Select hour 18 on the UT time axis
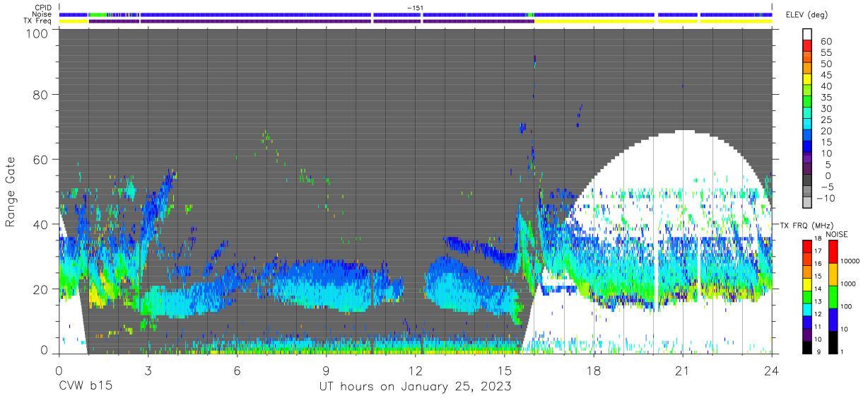The image size is (868, 401). 594,370
